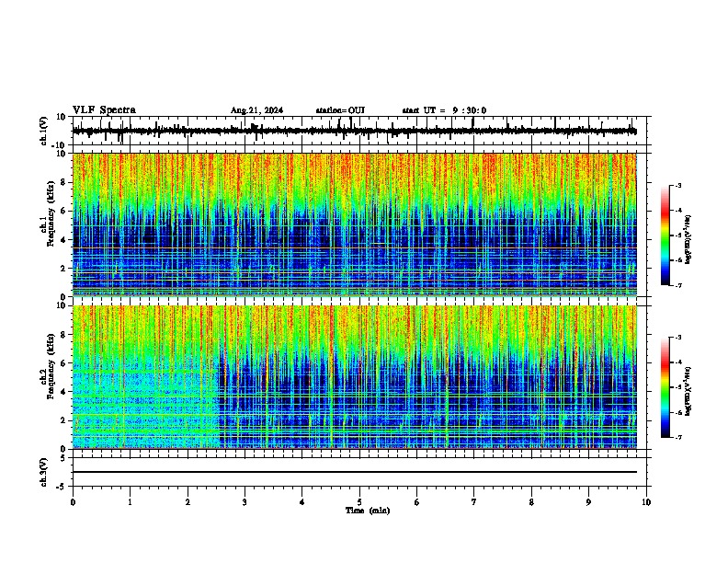Image resolution: width=728 pixels, height=563 pixels.
Task: Click the ch.1 "Frequency (kHz)" axis title
Action: pyautogui.click(x=51, y=214)
